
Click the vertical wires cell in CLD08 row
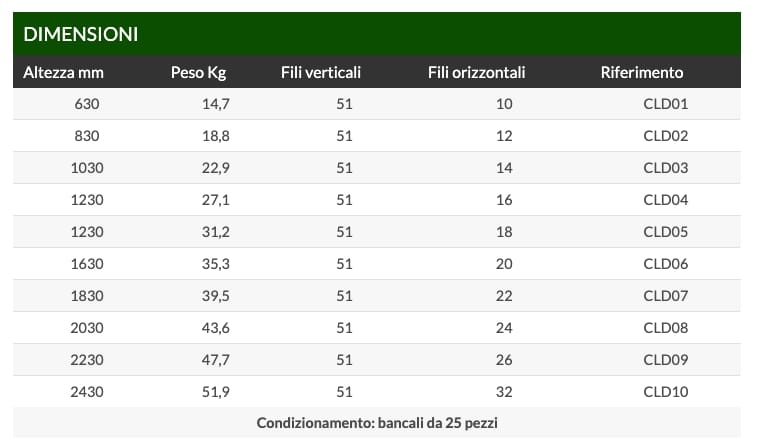point(344,328)
